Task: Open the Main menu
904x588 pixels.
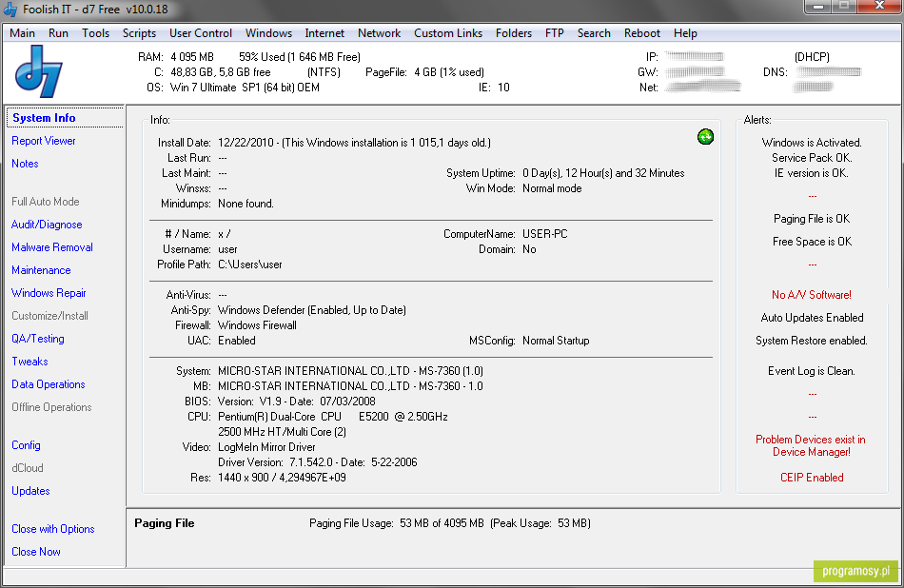Action: click(23, 33)
